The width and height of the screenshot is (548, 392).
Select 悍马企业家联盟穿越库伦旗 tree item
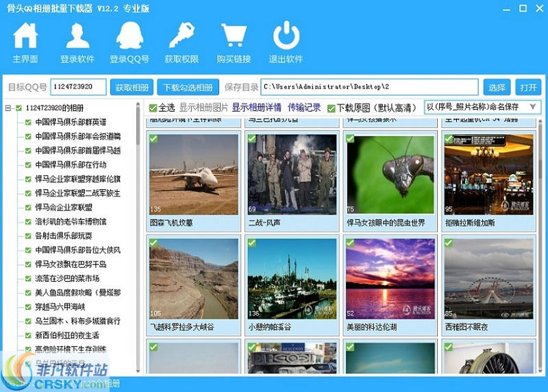pos(78,179)
